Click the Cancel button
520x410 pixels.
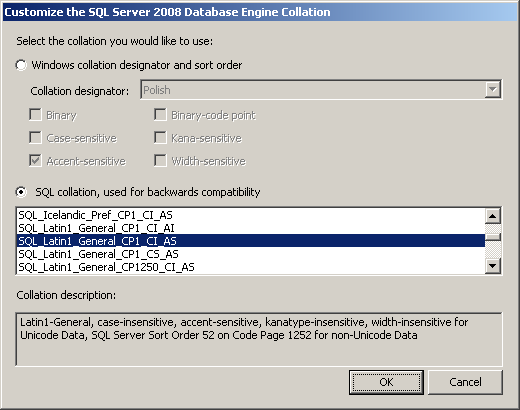(x=465, y=382)
